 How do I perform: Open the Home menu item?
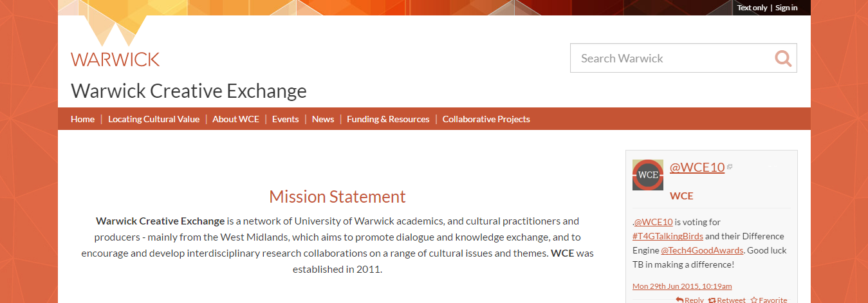click(x=82, y=119)
